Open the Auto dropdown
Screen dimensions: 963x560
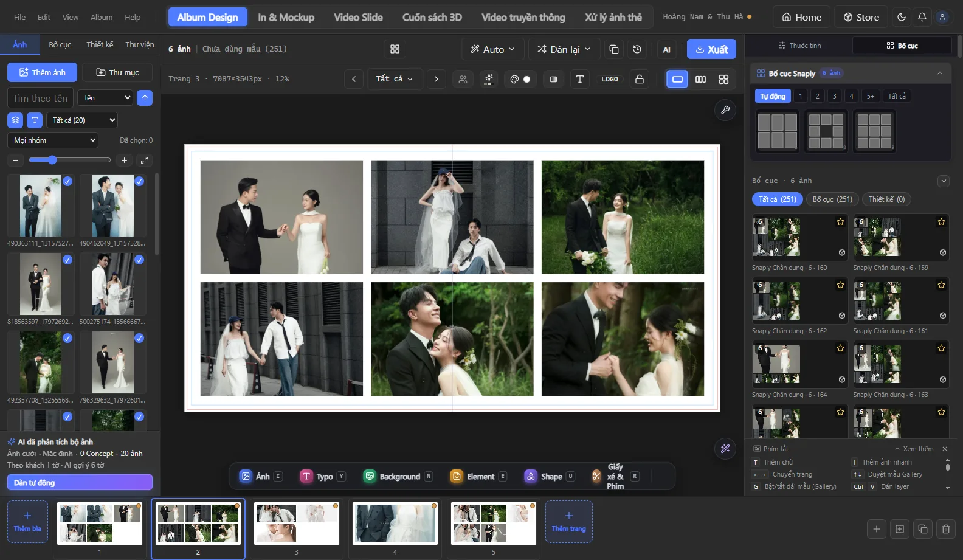[x=493, y=49]
